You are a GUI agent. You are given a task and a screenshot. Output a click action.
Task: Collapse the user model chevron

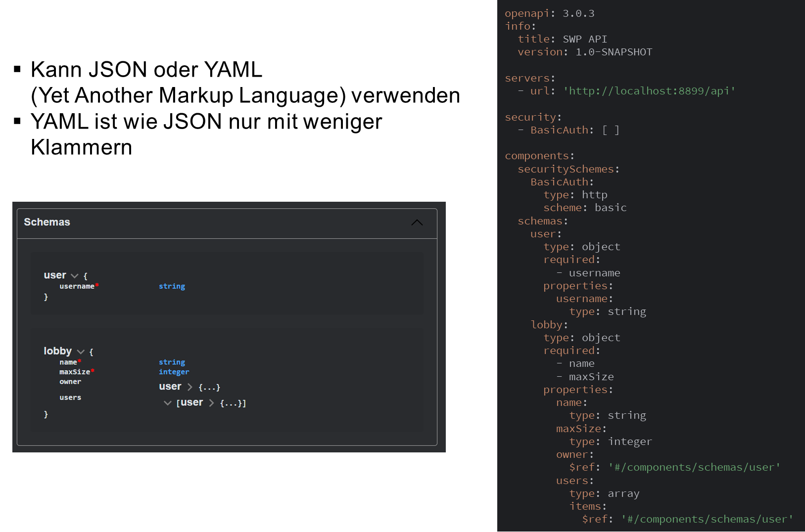(75, 276)
